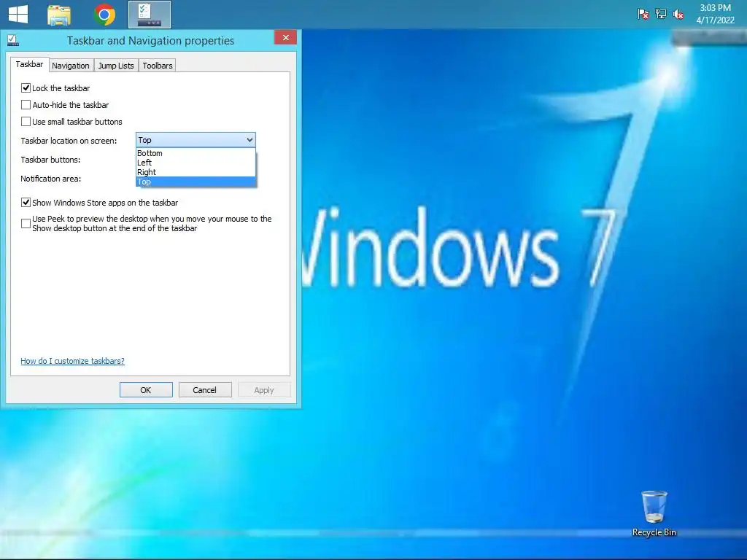Image resolution: width=747 pixels, height=560 pixels.
Task: Click the Taskbar properties taskbar button
Action: [150, 15]
